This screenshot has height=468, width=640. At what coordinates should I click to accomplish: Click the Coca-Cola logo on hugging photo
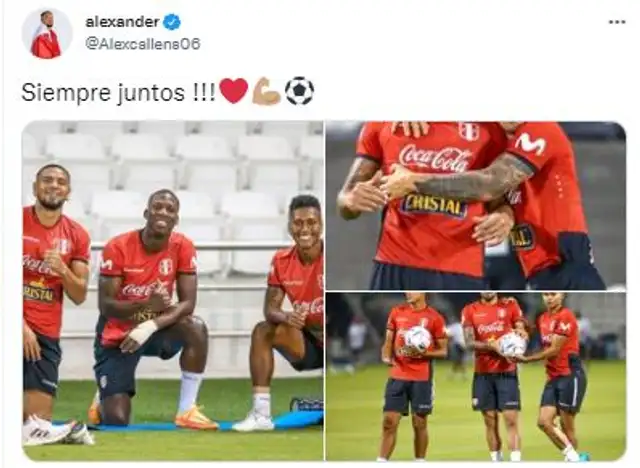point(435,158)
